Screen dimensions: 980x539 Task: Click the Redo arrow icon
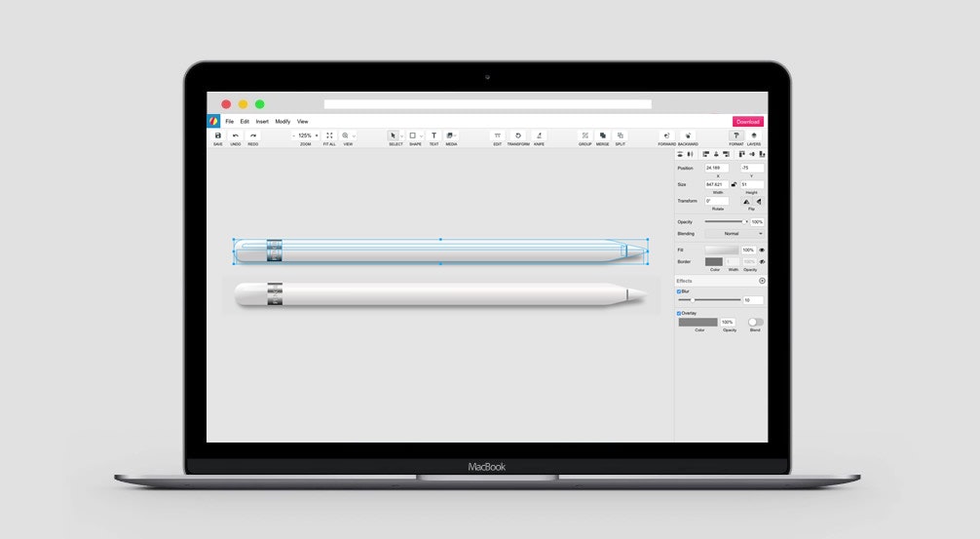pos(253,135)
